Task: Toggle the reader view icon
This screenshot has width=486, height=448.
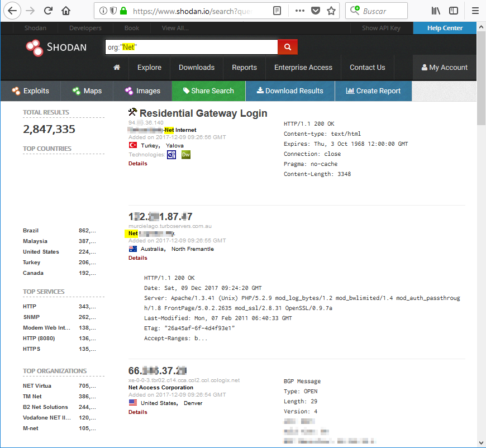Action: (277, 11)
